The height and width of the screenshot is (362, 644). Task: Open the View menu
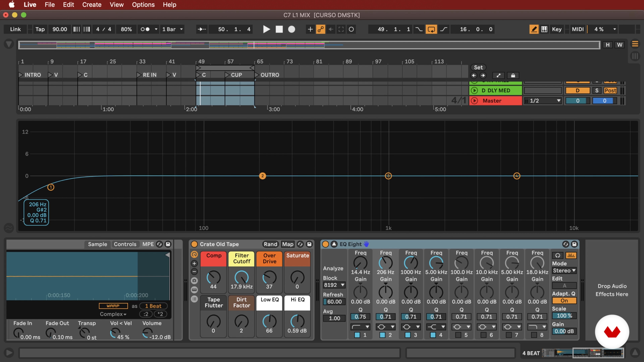(117, 5)
